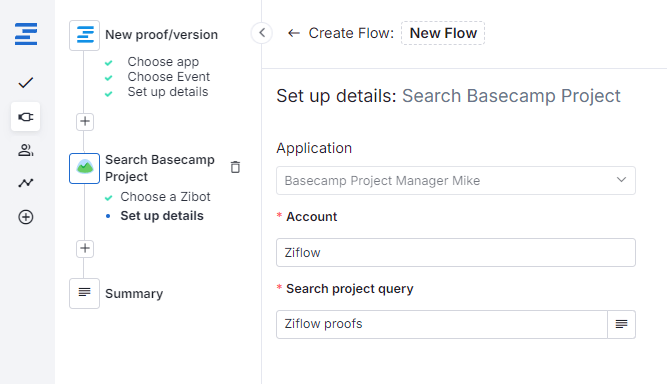Viewport: 667px width, 384px height.
Task: Go to the bold Set up details substep
Action: tap(162, 216)
